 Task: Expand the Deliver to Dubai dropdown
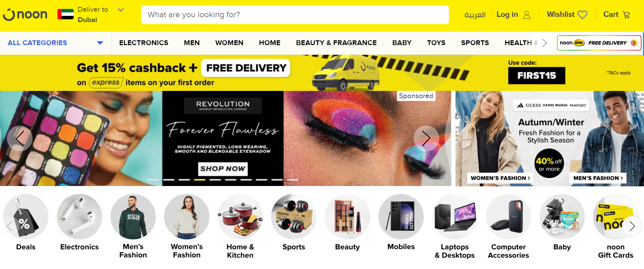[x=121, y=10]
